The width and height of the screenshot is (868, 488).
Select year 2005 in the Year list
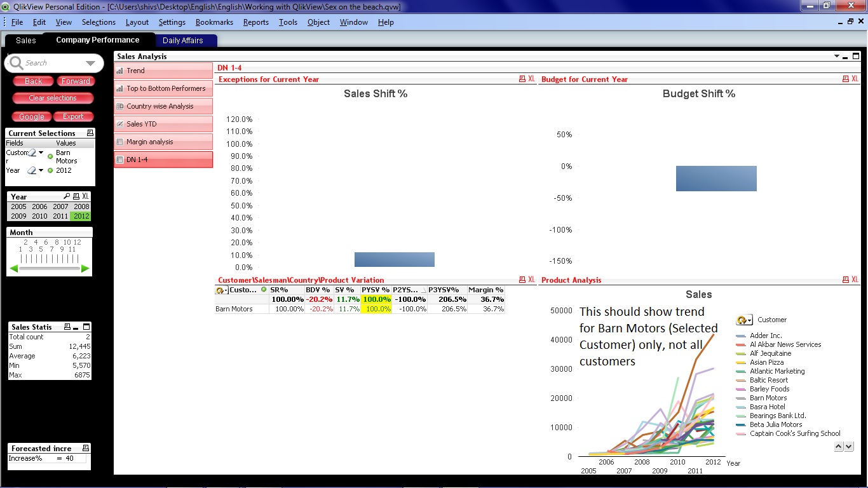18,207
